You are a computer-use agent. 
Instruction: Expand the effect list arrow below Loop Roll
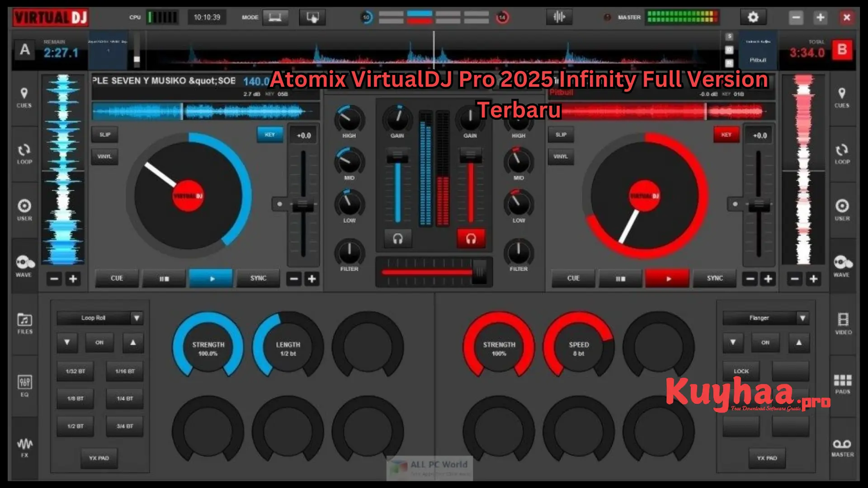point(66,342)
